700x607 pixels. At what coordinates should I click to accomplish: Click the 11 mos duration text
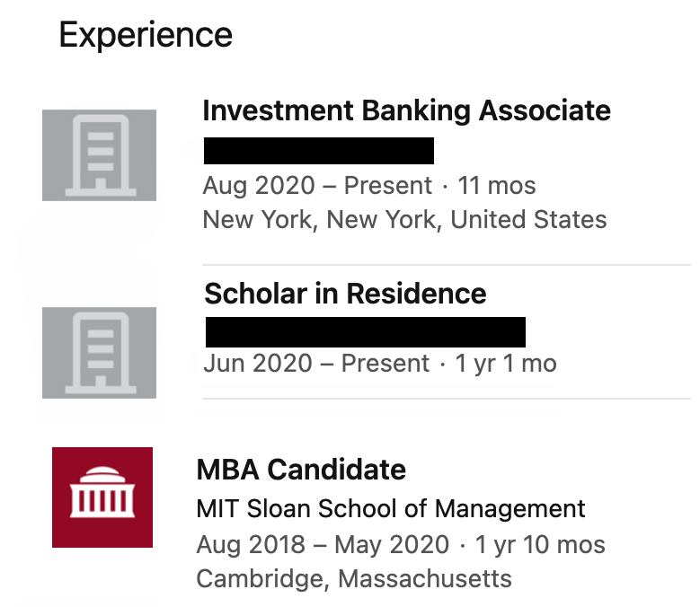tap(496, 186)
